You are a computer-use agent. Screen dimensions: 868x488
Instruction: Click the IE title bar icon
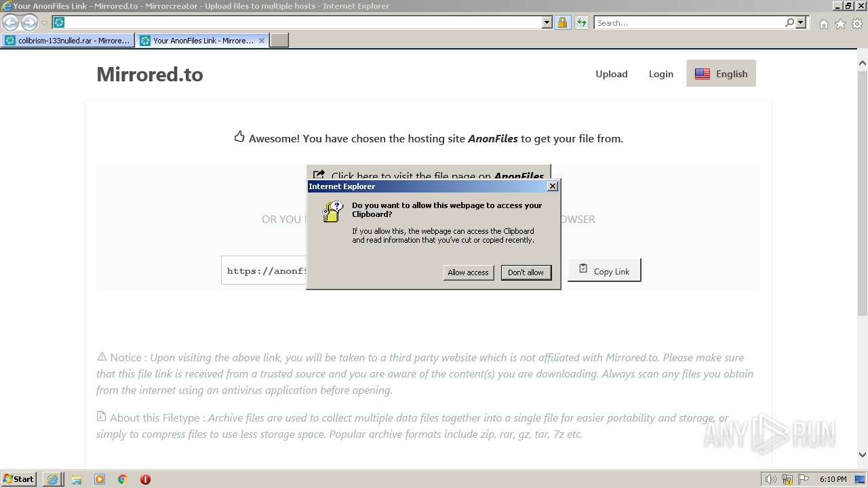6,5
